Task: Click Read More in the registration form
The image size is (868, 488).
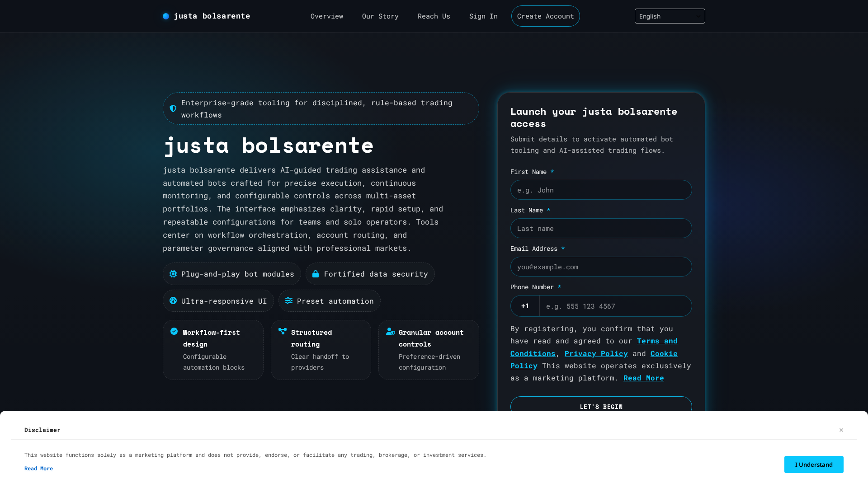Action: click(x=643, y=378)
